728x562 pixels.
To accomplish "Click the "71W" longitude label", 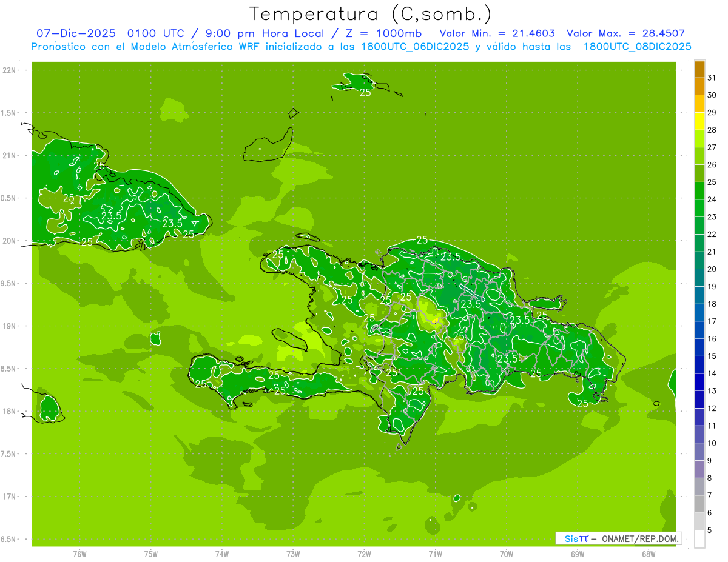I will 435,554.
